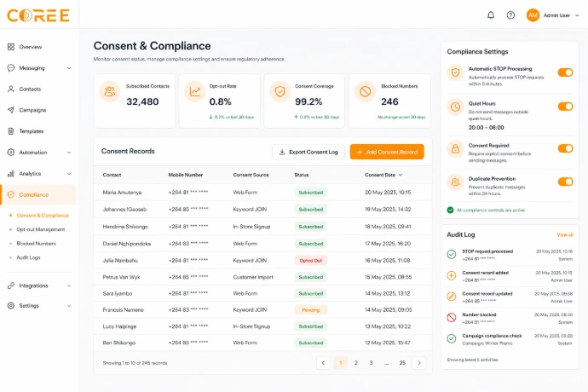The height and width of the screenshot is (392, 588).
Task: Toggle Automatic STOP Processing switch
Action: 565,72
